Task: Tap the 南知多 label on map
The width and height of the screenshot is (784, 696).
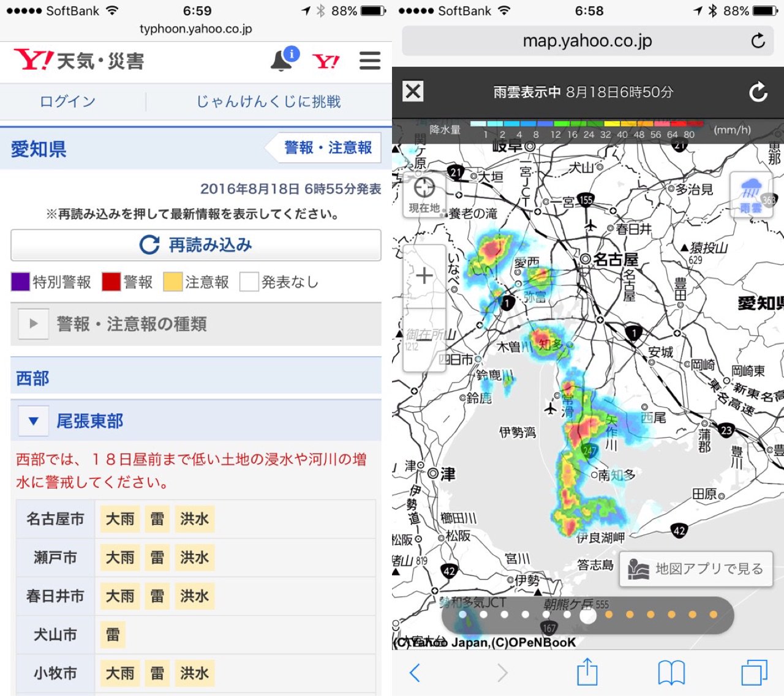Action: click(617, 475)
